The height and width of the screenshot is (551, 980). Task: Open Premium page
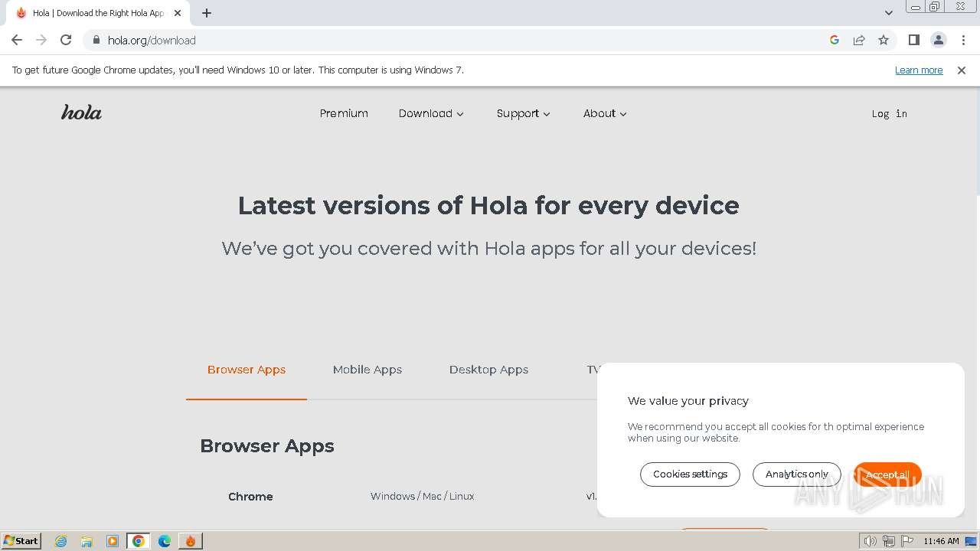pos(344,113)
